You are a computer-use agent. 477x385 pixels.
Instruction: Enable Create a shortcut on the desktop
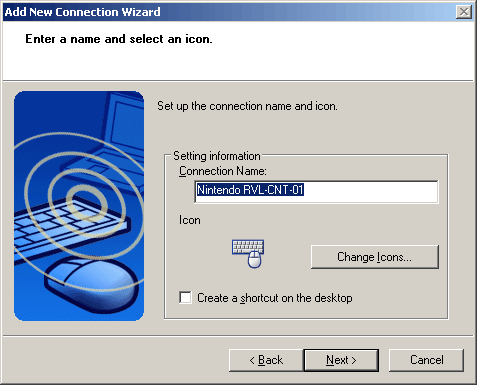click(185, 297)
